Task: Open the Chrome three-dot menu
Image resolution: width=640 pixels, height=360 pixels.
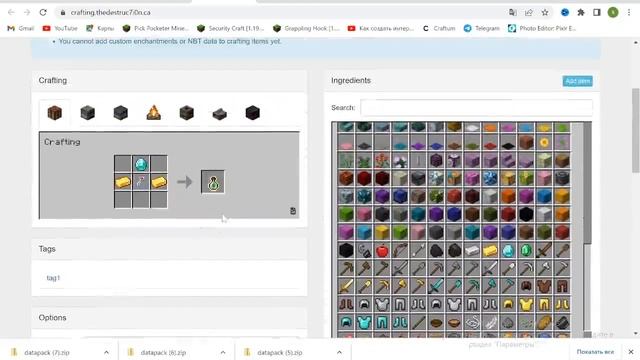Action: (629, 13)
